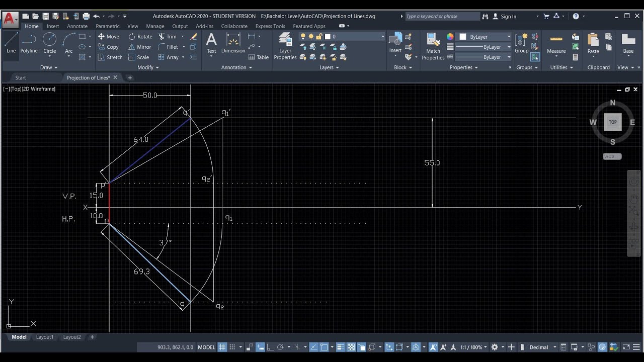The width and height of the screenshot is (644, 362).
Task: Toggle polar tracking in status bar
Action: point(281,347)
